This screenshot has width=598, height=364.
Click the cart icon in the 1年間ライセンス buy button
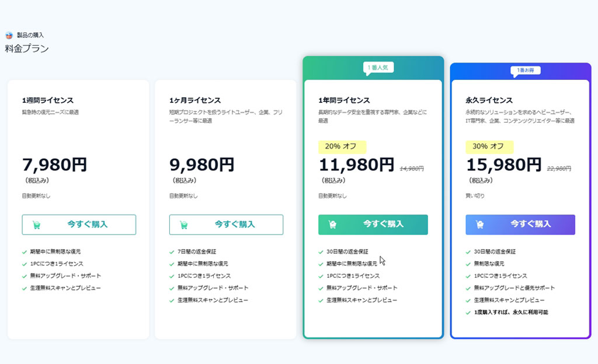[333, 225]
